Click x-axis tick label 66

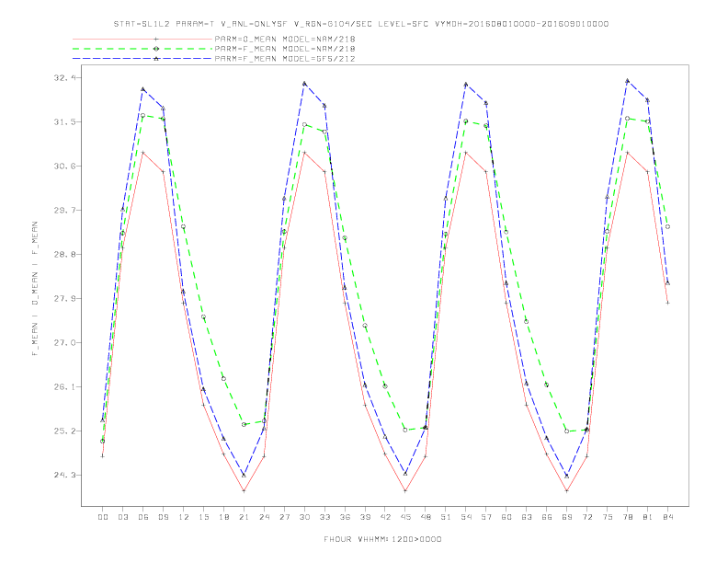[x=547, y=517]
